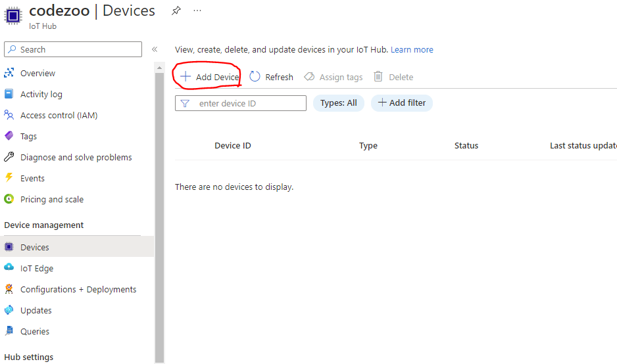Viewport: 617px width, 364px height.
Task: Open Pricing and scale
Action: (52, 199)
